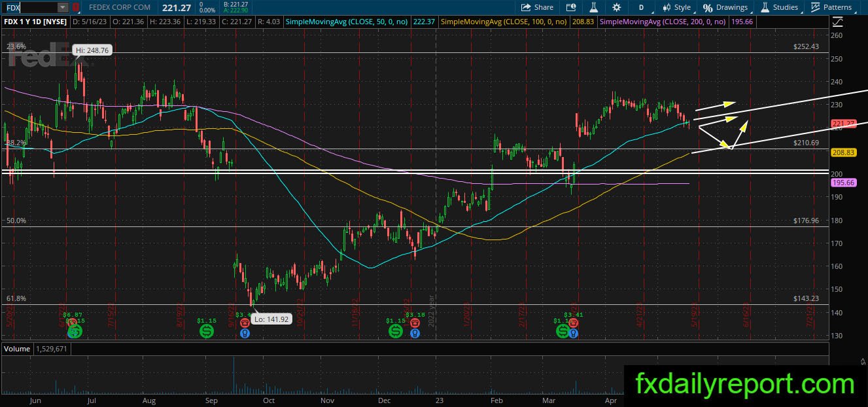
Task: Open chart settings gear icon
Action: coord(616,7)
